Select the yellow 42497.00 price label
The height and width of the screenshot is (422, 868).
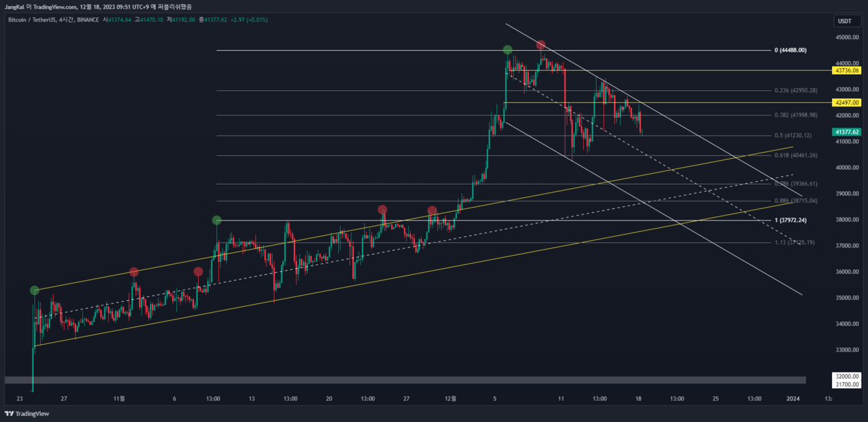click(x=847, y=102)
